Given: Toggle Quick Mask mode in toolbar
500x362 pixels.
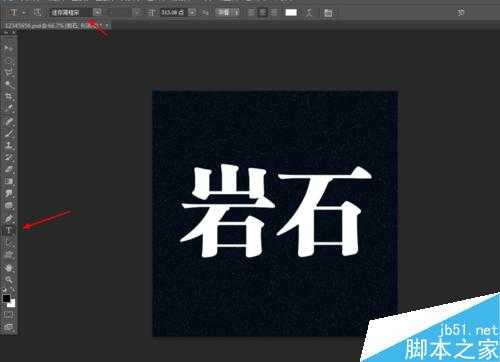Looking at the screenshot, I should pyautogui.click(x=9, y=315).
